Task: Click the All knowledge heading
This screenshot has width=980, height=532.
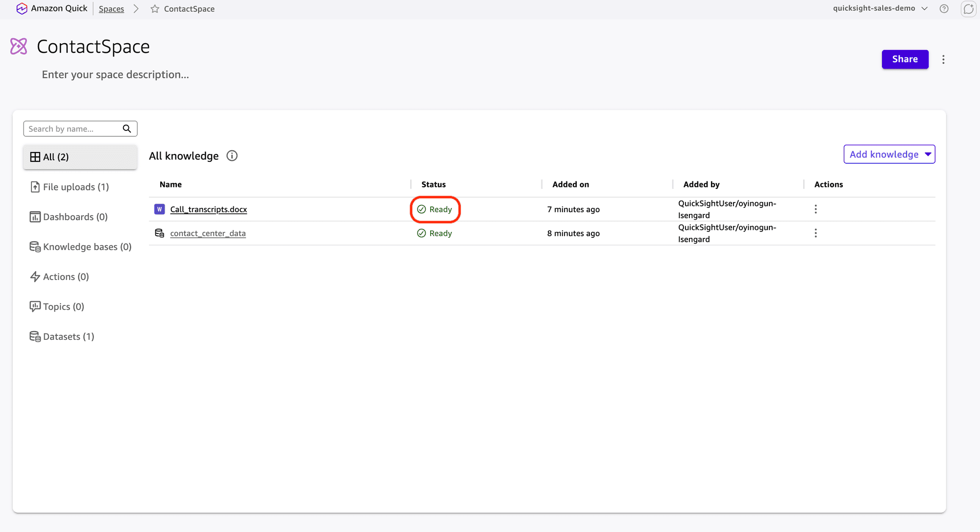Action: pyautogui.click(x=184, y=156)
